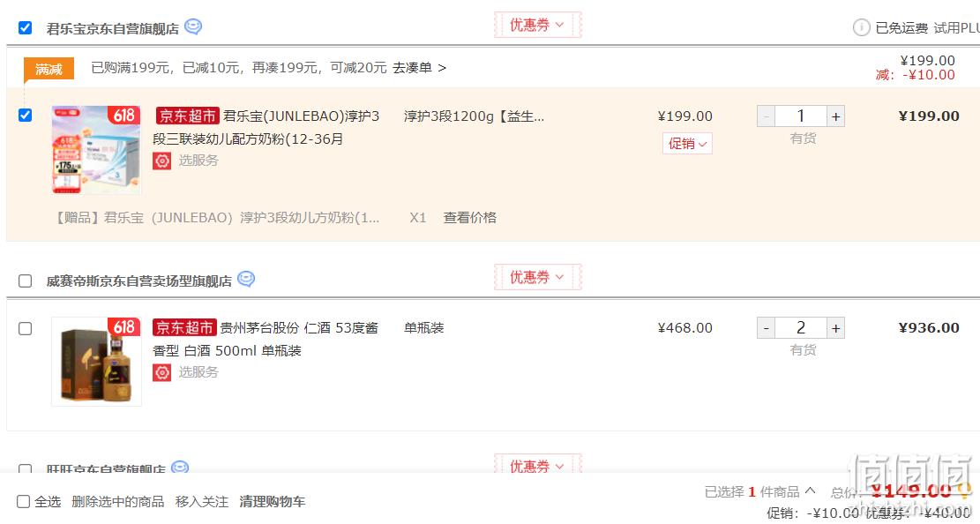Expand the selected items arrow in the bottom bar
Viewport: 980px width, 524px height.
[810, 490]
